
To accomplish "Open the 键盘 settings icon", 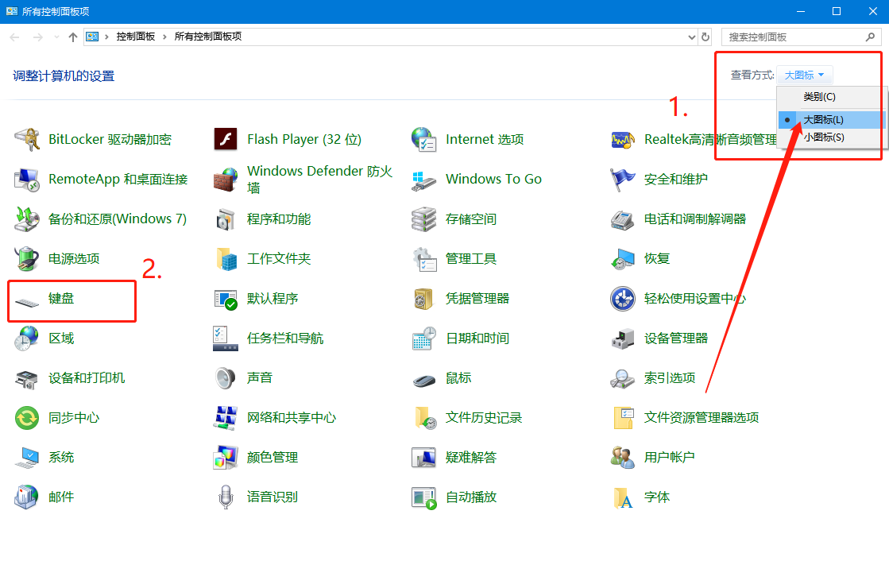I will (x=62, y=298).
